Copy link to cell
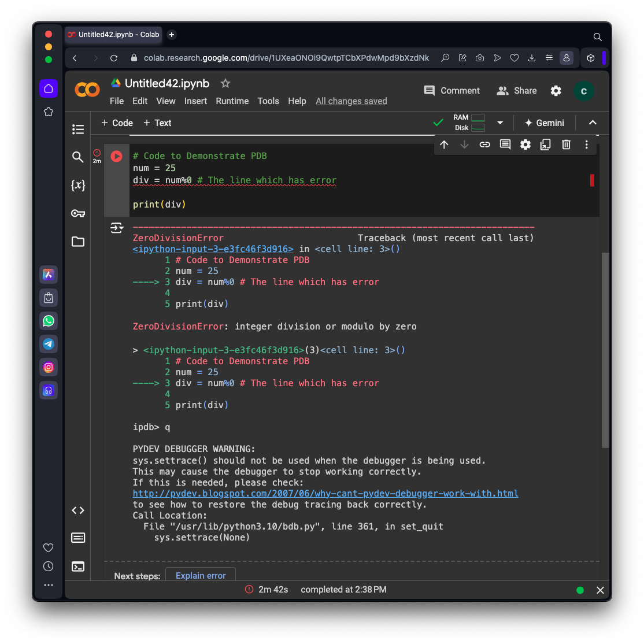 click(x=484, y=145)
